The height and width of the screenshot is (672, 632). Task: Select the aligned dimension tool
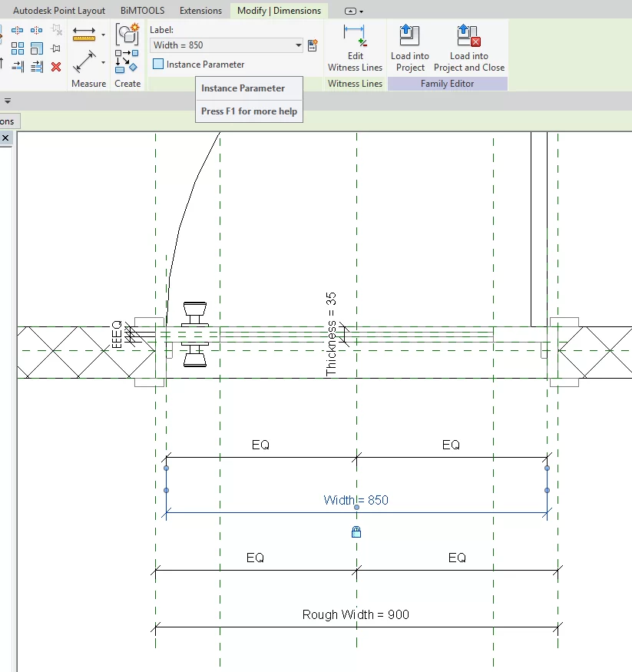point(84,61)
